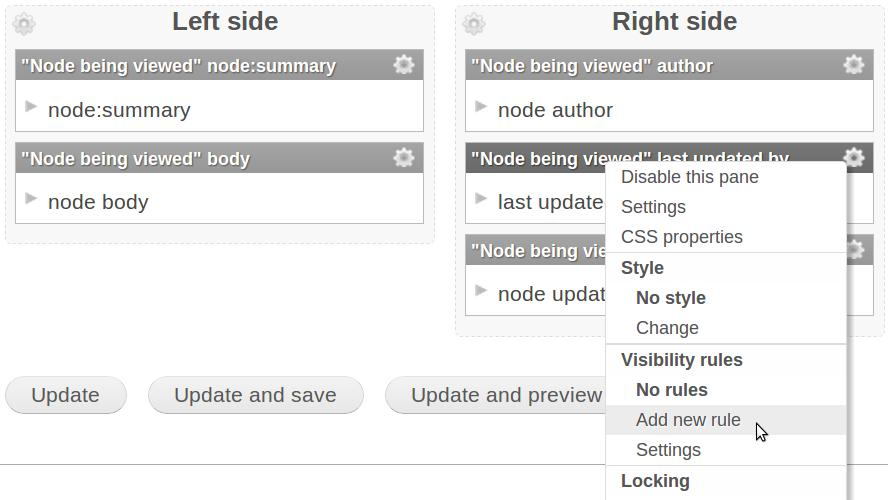Click the Update and preview button
888x500 pixels.
coord(498,395)
